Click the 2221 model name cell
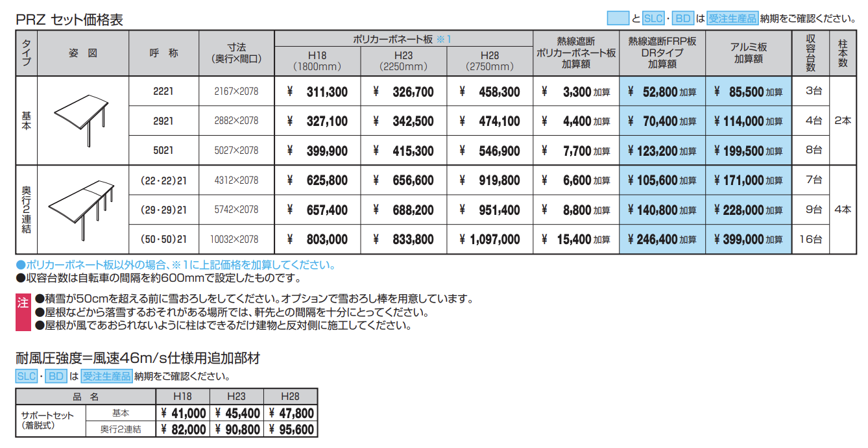 pos(163,92)
